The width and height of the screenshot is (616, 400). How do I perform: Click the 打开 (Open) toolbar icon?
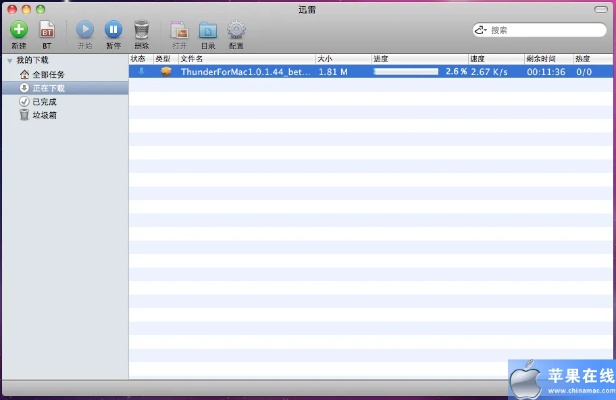click(x=179, y=31)
